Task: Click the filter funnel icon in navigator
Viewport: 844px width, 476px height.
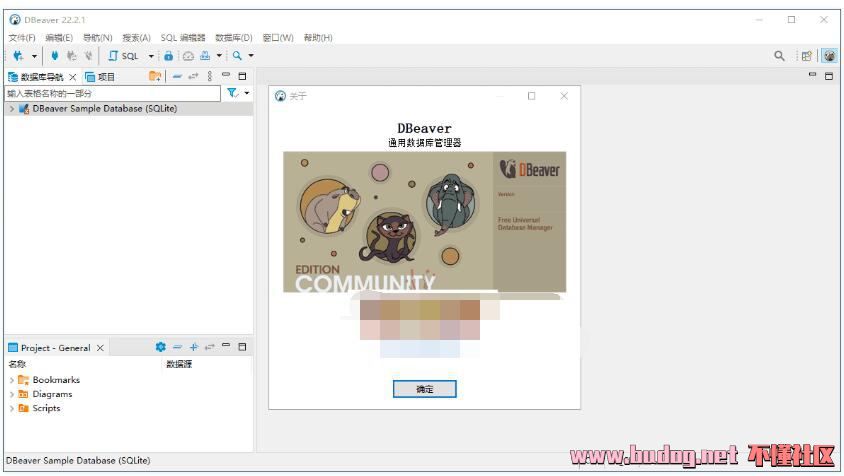Action: 232,93
